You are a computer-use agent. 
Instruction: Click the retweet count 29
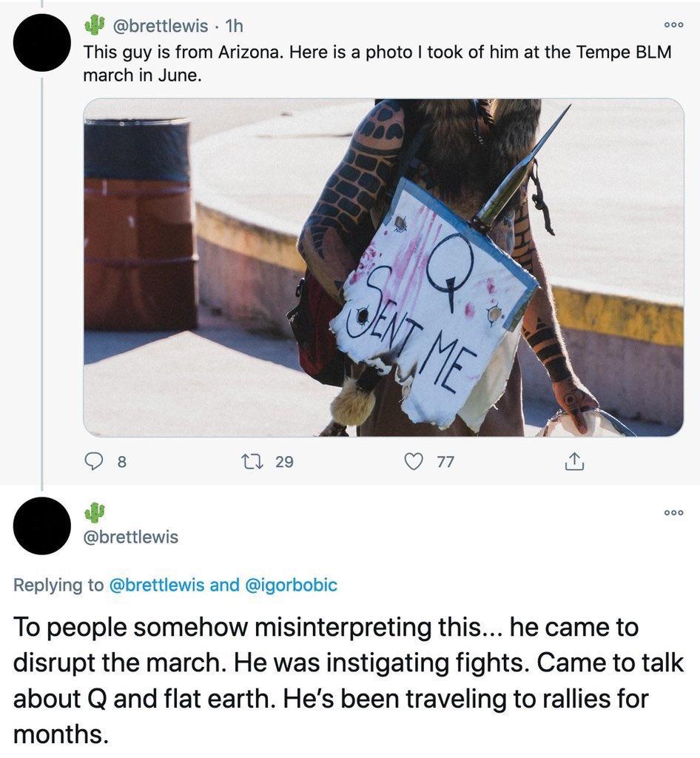(x=285, y=462)
